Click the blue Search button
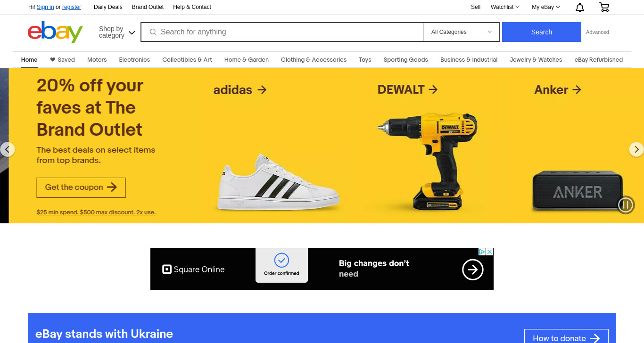The width and height of the screenshot is (644, 343). point(542,32)
